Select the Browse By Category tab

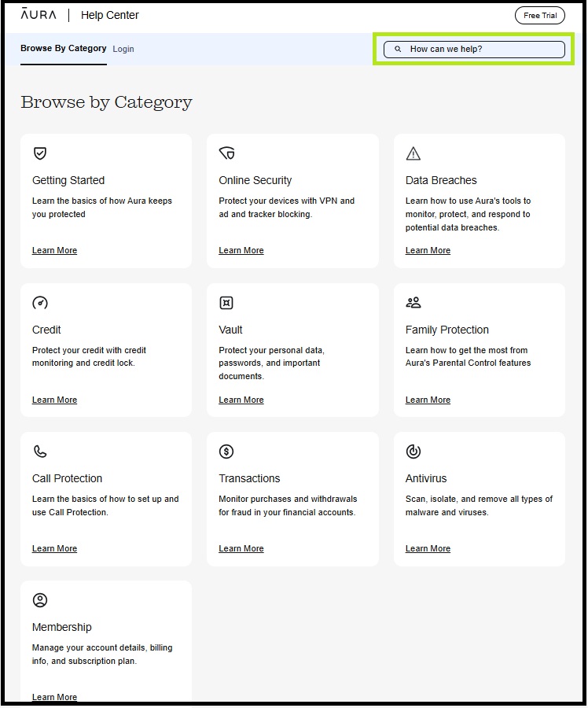click(63, 49)
